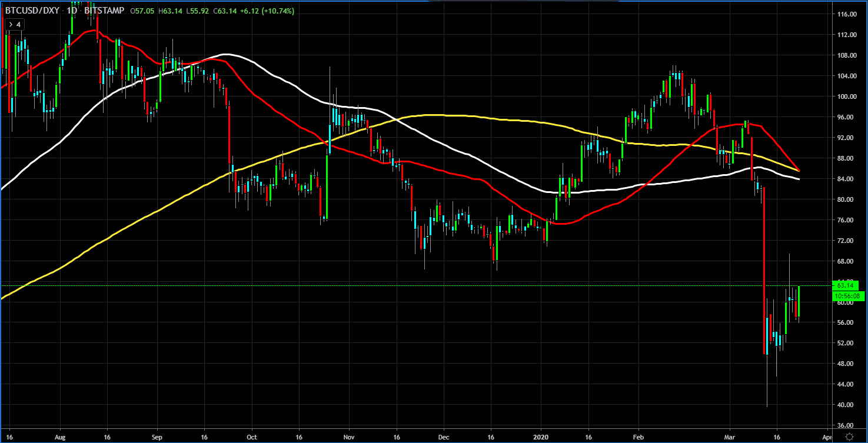Click the Mar label on the time axis

tap(730, 438)
